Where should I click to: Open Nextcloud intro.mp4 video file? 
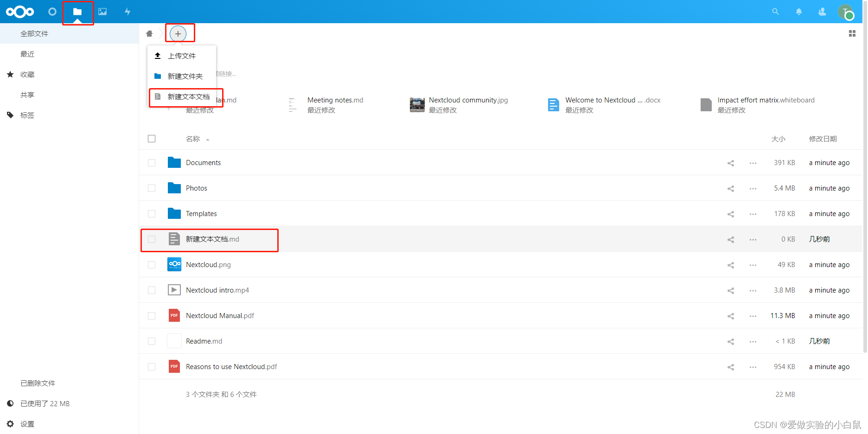(x=217, y=290)
